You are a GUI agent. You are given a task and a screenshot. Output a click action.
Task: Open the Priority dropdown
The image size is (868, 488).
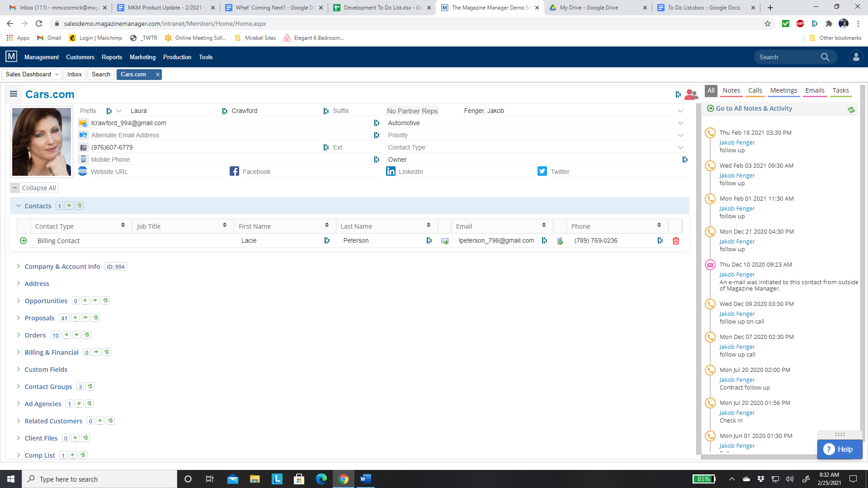(680, 135)
